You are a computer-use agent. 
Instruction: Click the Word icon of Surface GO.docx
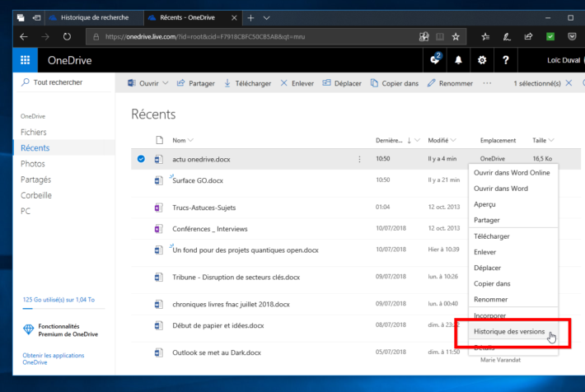[x=158, y=180]
